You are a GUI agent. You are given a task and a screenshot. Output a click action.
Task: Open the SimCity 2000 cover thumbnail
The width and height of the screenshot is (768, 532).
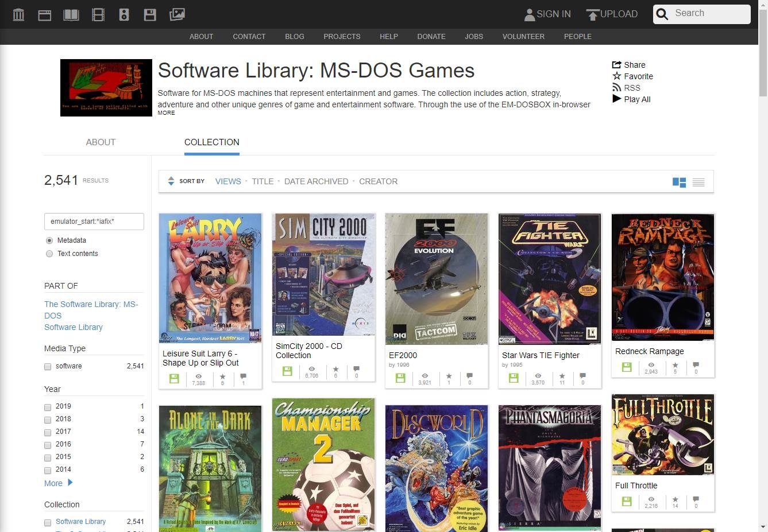pyautogui.click(x=324, y=275)
